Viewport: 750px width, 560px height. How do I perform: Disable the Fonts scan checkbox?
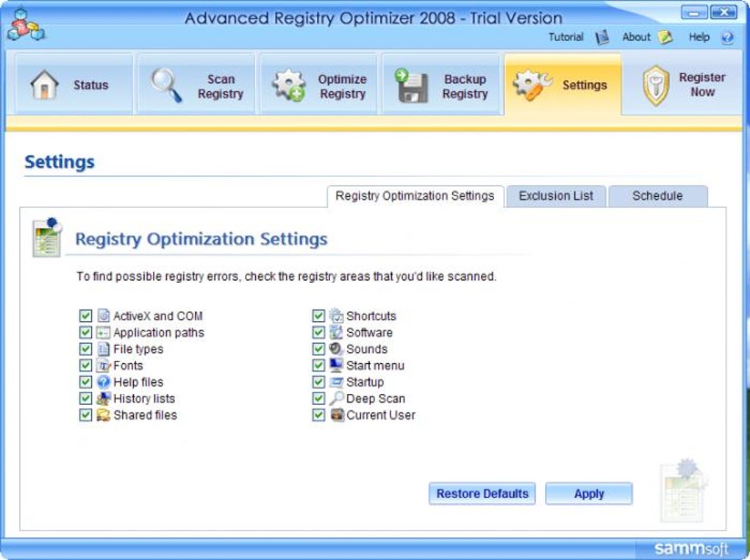click(x=85, y=365)
